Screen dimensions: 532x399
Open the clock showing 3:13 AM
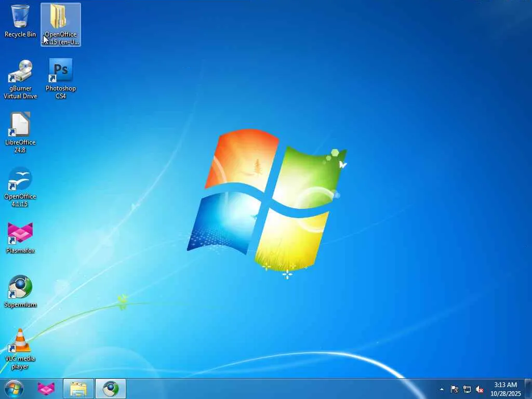tap(506, 389)
